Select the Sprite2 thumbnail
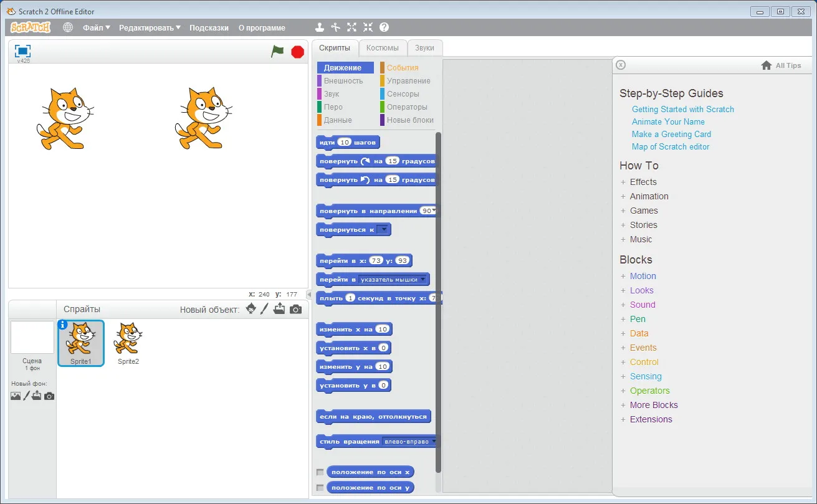The height and width of the screenshot is (504, 817). [x=128, y=343]
